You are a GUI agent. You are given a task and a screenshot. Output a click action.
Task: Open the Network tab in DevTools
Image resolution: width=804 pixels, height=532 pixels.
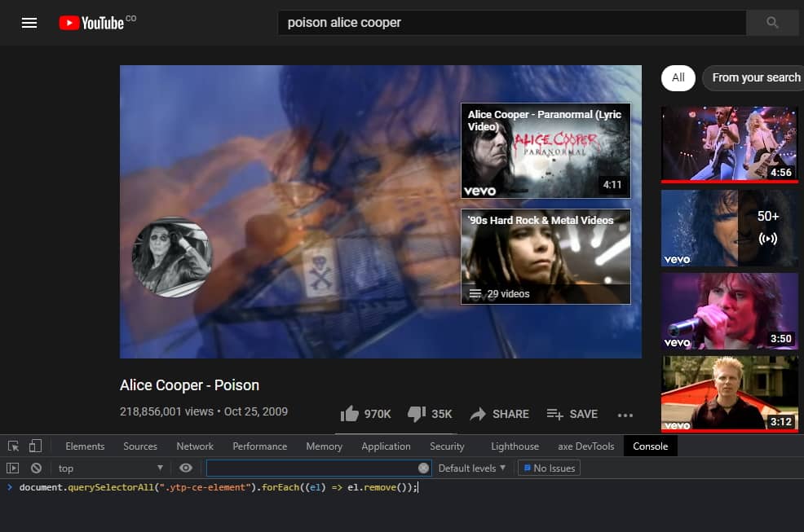(194, 446)
